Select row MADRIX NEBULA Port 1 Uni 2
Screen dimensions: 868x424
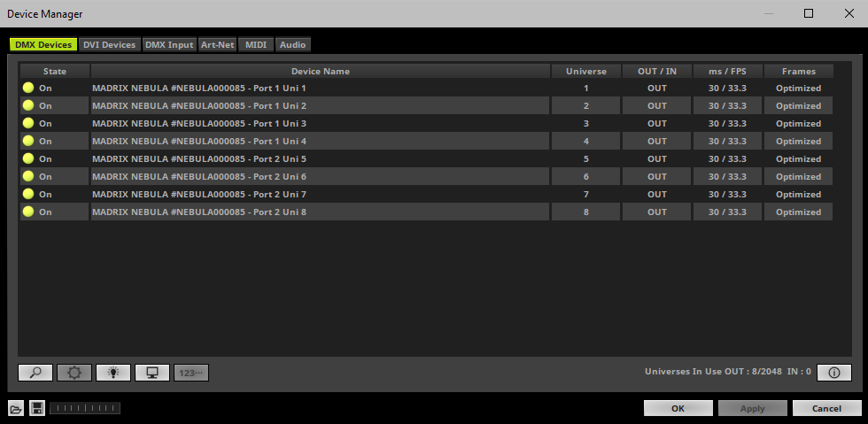(321, 105)
